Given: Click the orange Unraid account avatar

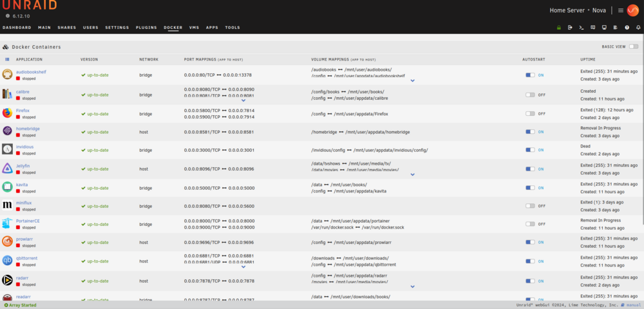Looking at the screenshot, I should point(633,10).
